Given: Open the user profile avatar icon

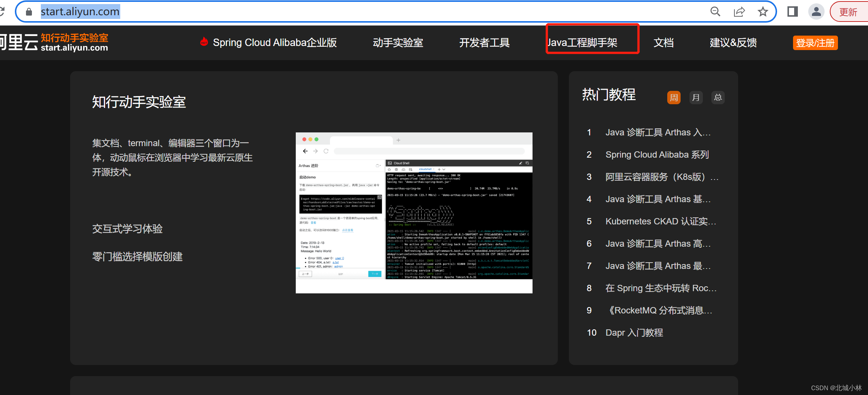Looking at the screenshot, I should click(816, 12).
